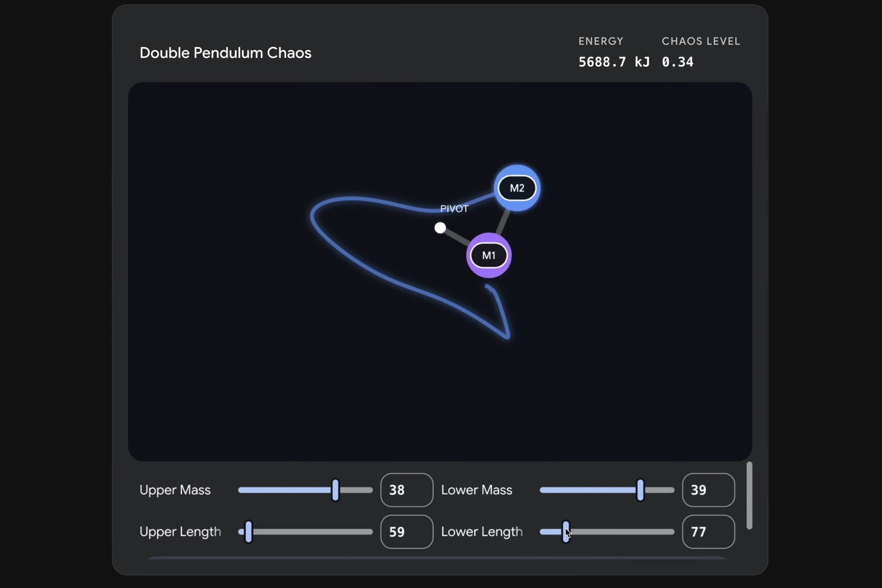
Task: Select the Upper Length slider handle
Action: [x=249, y=531]
